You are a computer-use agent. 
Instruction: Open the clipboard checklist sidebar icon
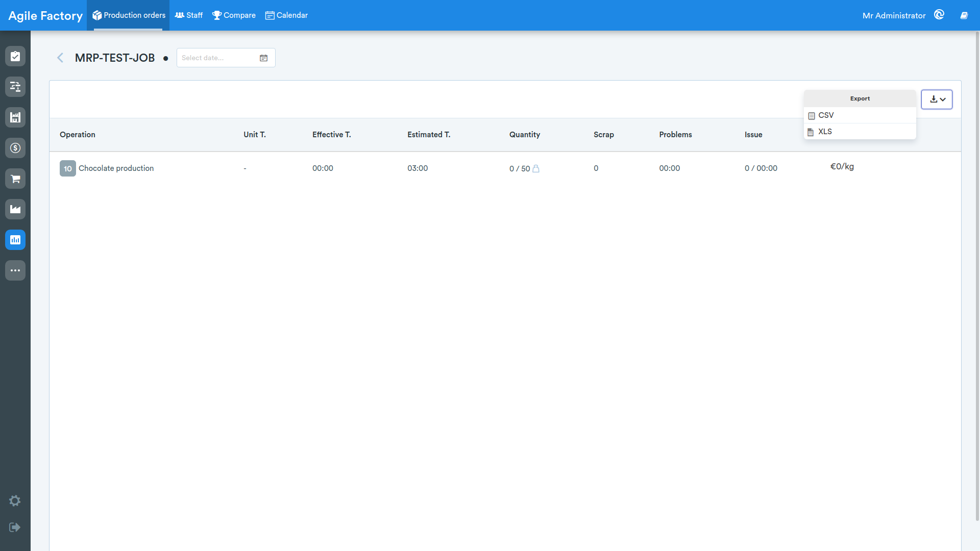(15, 56)
